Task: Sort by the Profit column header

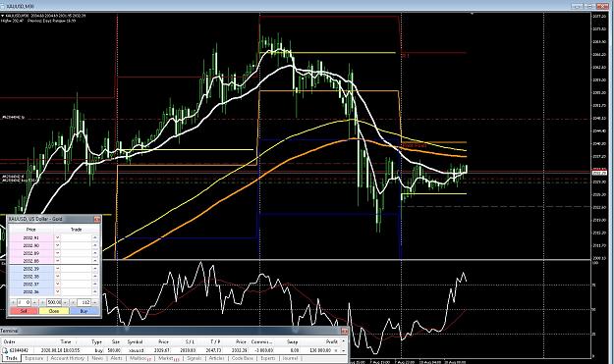Action: pyautogui.click(x=332, y=342)
